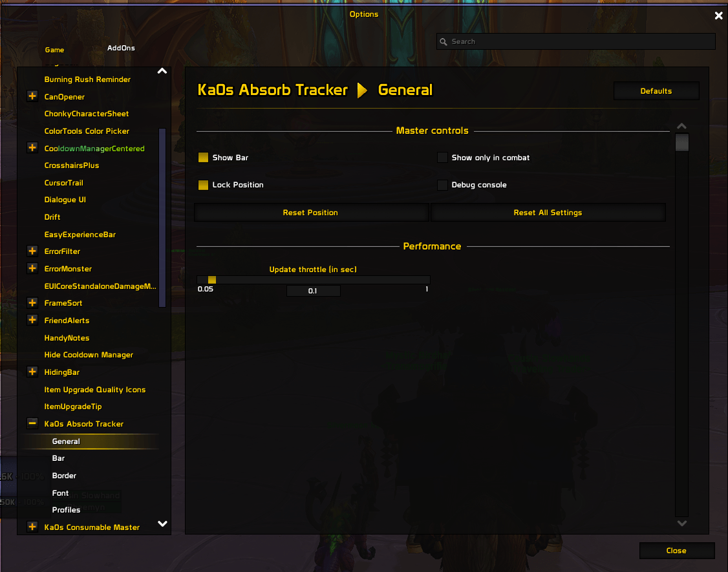Select ItemUpgradeTip addon
The width and height of the screenshot is (728, 572).
73,407
